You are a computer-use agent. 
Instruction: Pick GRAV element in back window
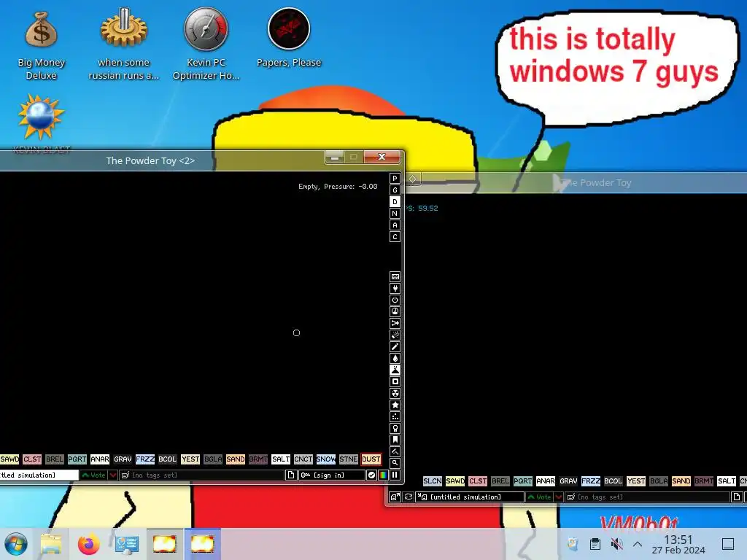click(x=568, y=481)
